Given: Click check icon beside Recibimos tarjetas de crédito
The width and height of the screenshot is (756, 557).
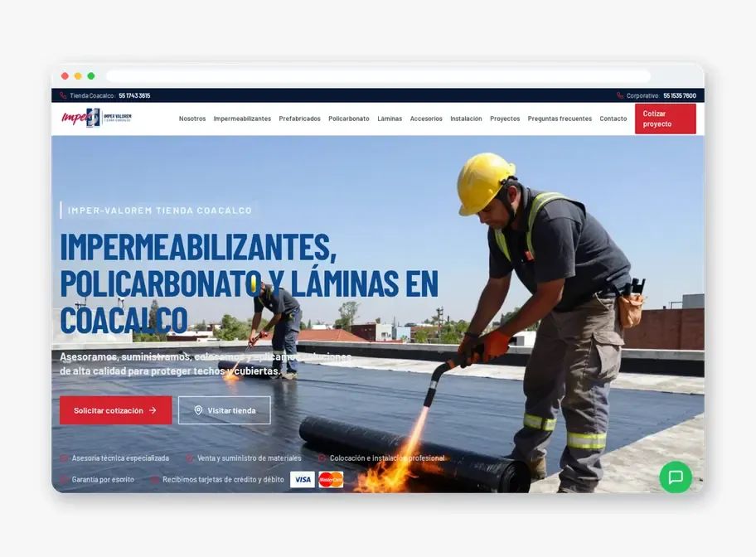Looking at the screenshot, I should click(x=155, y=479).
